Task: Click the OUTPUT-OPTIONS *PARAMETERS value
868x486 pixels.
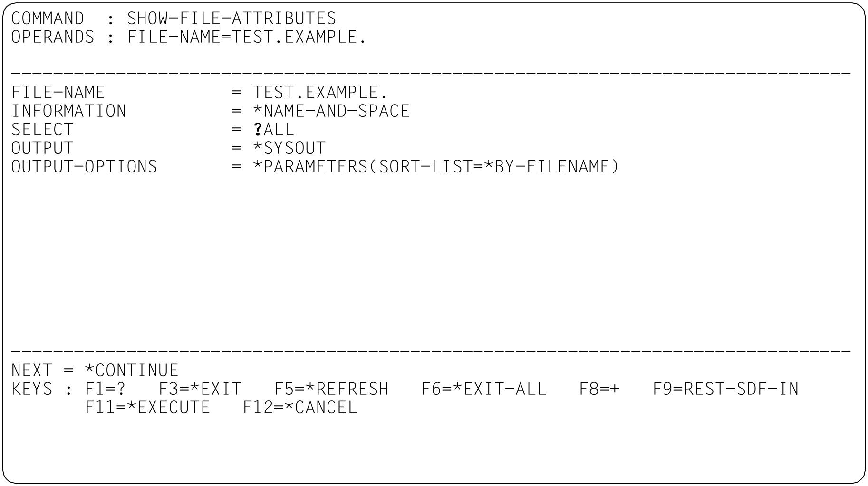Action: point(436,166)
